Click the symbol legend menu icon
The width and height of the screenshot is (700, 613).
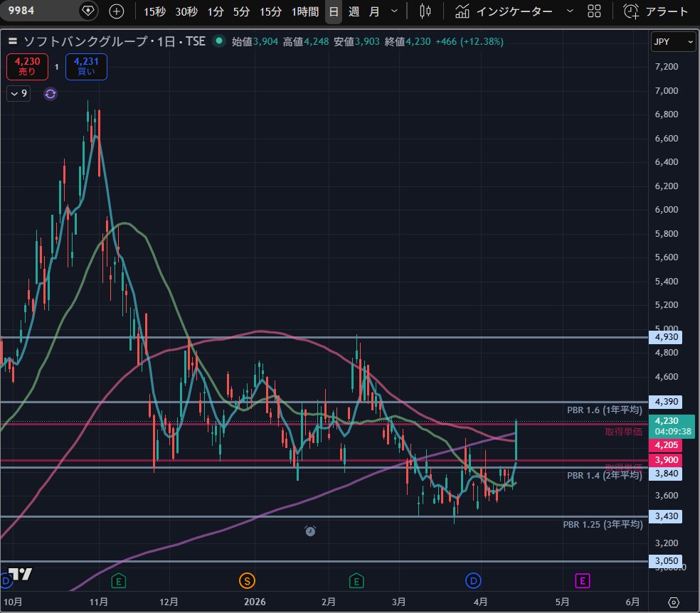click(13, 41)
